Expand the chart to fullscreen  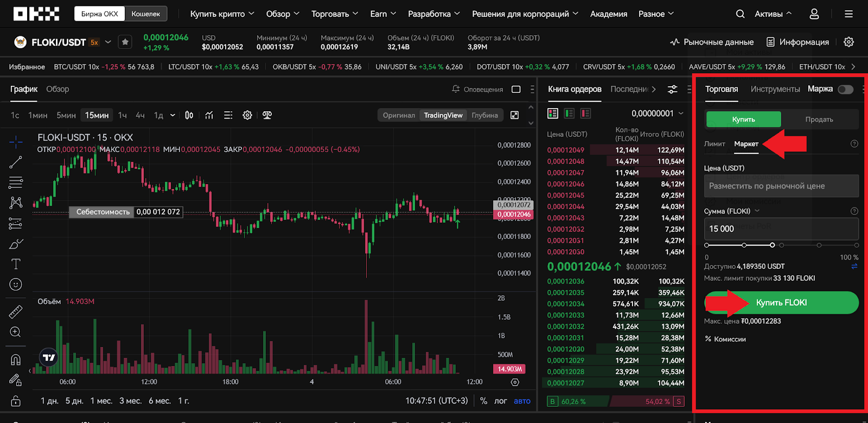point(515,115)
